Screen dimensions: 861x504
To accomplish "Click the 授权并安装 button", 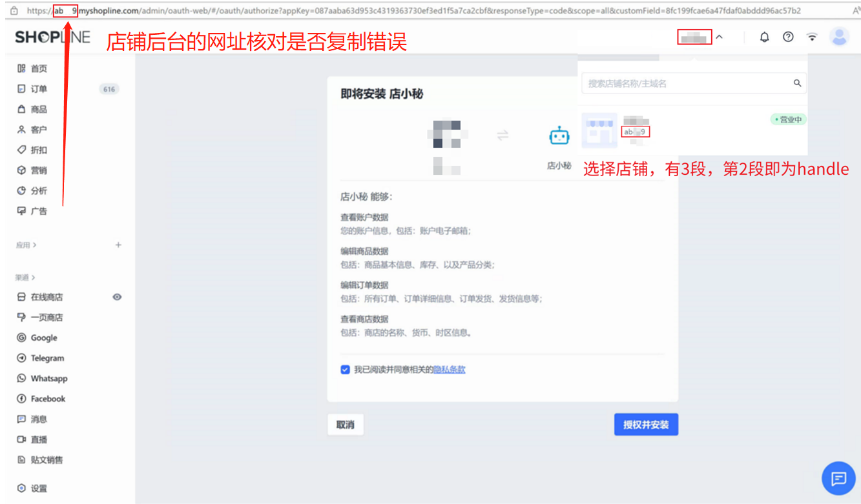I will pos(646,425).
